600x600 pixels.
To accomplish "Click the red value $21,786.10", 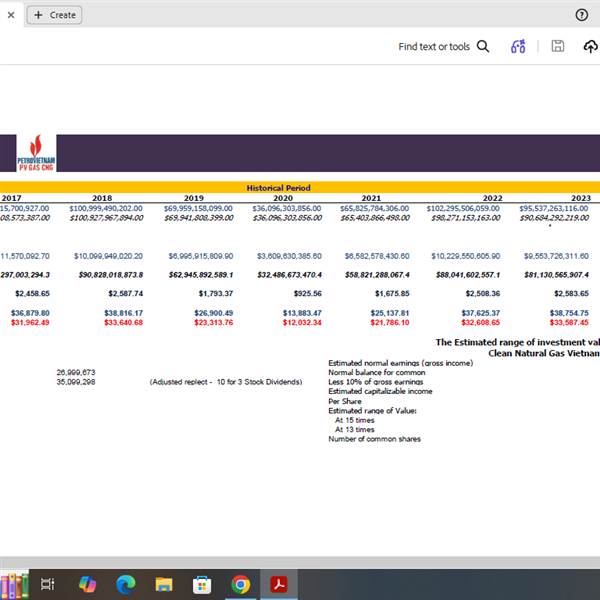I will coord(390,323).
